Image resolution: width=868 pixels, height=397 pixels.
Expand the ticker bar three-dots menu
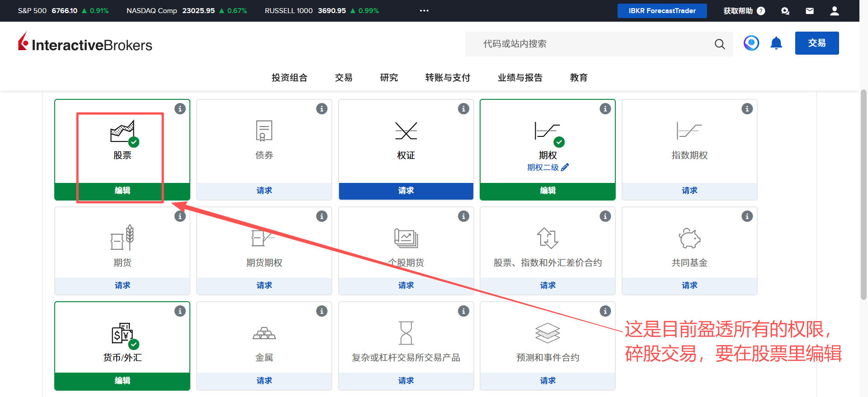click(x=424, y=11)
